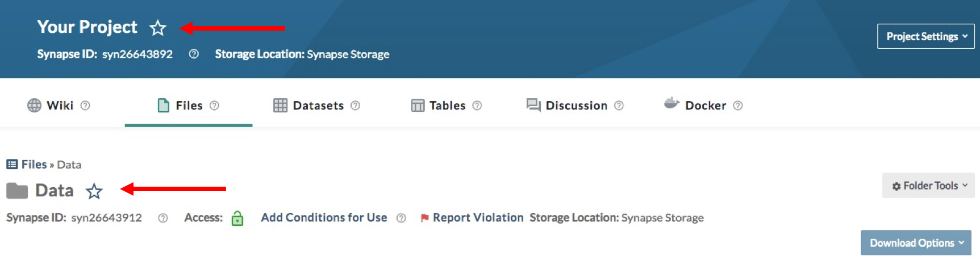Screen dimensions: 980x261
Task: Click help icon beside Add Conditions for Use
Action: click(401, 218)
